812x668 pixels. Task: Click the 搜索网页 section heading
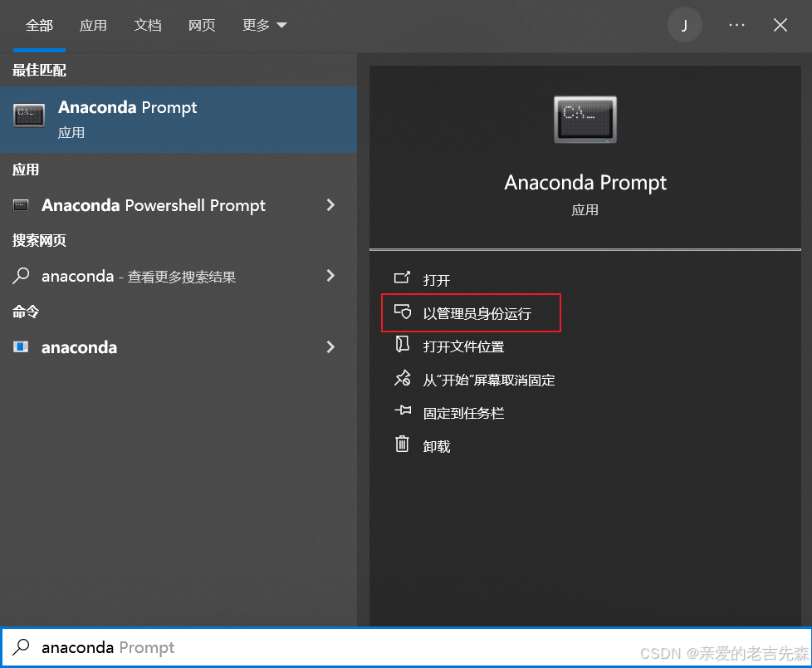[39, 240]
